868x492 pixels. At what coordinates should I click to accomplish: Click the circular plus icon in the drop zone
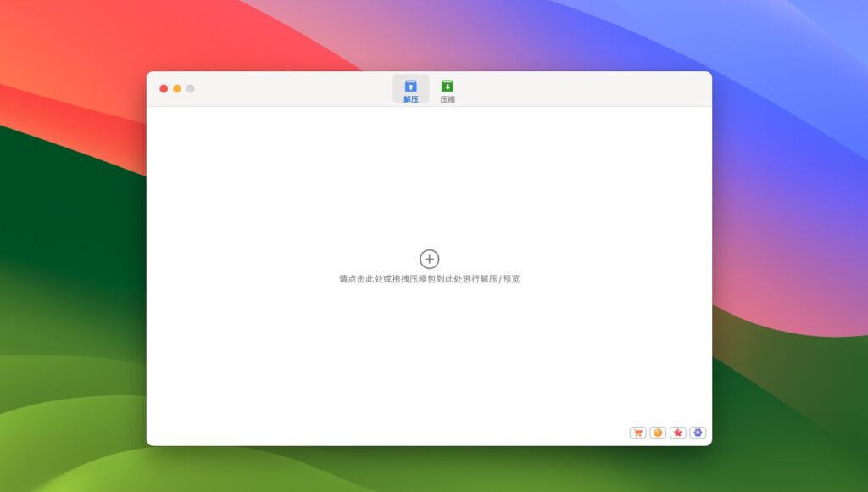point(429,258)
